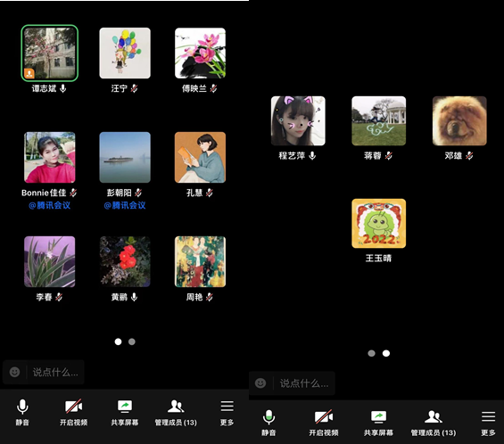Start sharing via right 共享屏幕 icon
This screenshot has height=444, width=504.
point(378,416)
